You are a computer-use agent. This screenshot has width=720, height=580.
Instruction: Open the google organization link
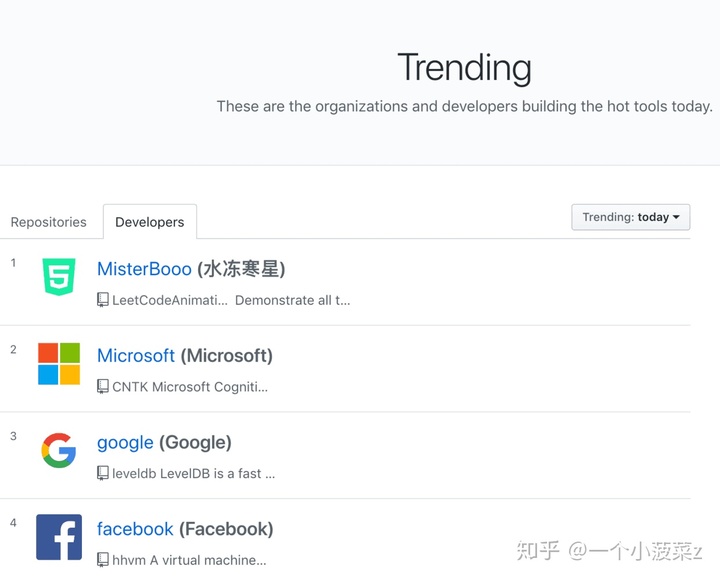(x=125, y=443)
